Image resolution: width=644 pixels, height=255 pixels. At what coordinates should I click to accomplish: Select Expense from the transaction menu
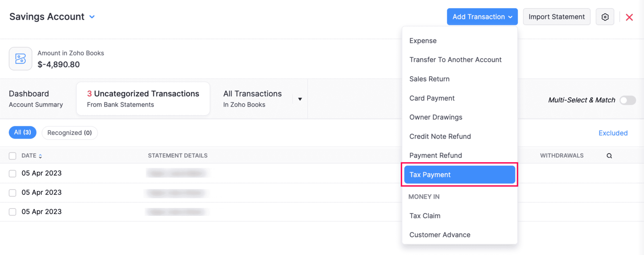[x=423, y=40]
